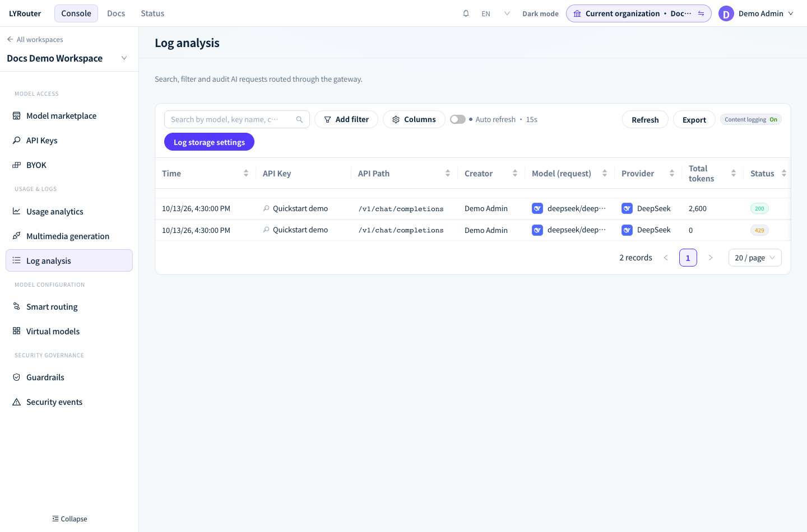This screenshot has height=532, width=807.
Task: Click the LYRouter logo text
Action: [25, 13]
